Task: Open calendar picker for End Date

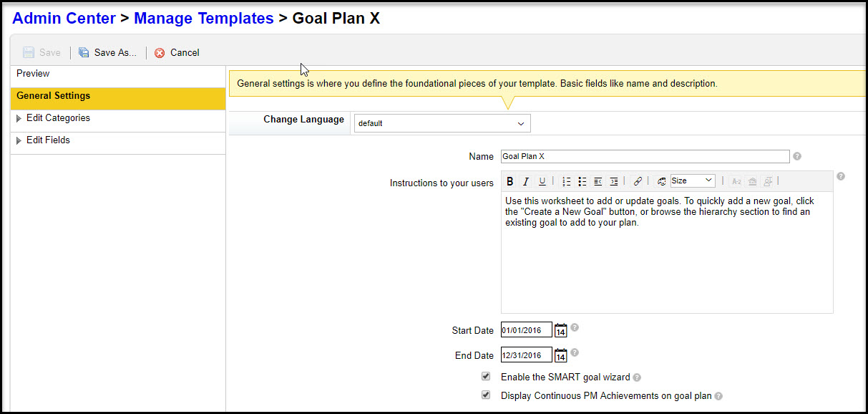Action: [x=561, y=355]
